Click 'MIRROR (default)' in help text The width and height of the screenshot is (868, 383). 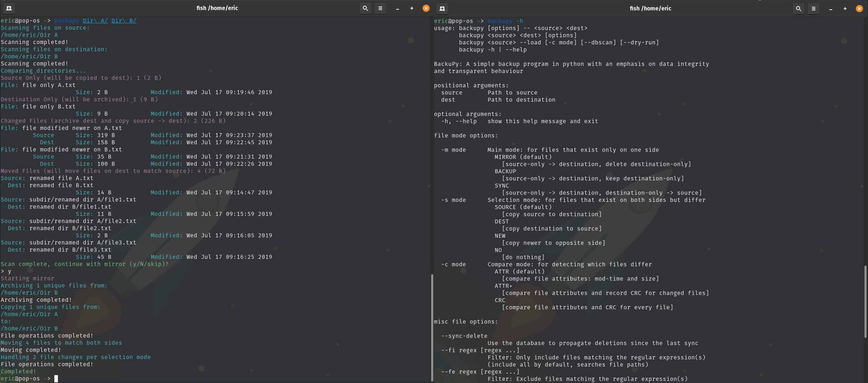pos(523,157)
